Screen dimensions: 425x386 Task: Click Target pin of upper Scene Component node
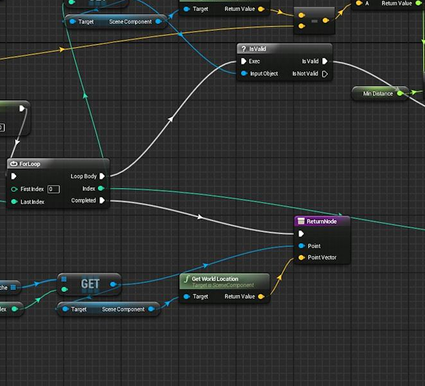(x=73, y=22)
